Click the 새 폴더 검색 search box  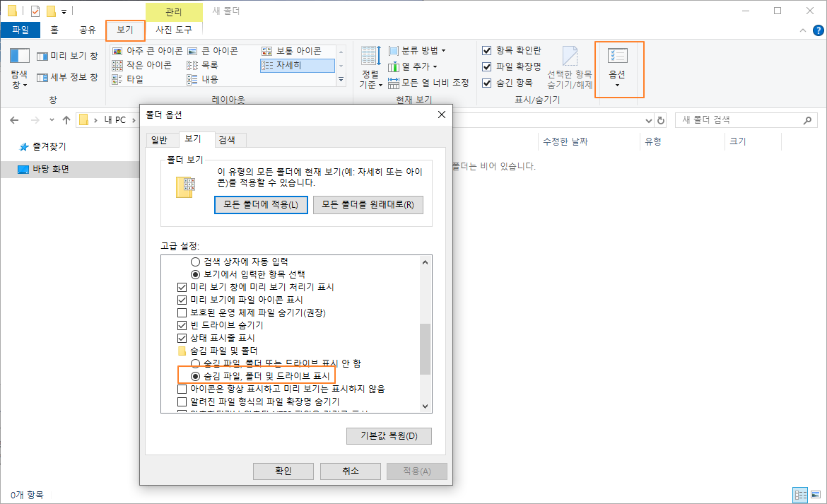[735, 120]
